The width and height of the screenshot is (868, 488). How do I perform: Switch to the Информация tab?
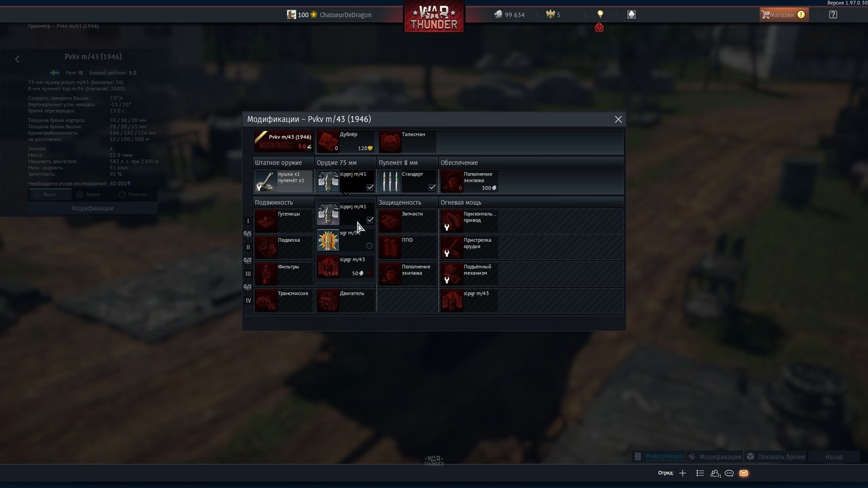[x=658, y=457]
